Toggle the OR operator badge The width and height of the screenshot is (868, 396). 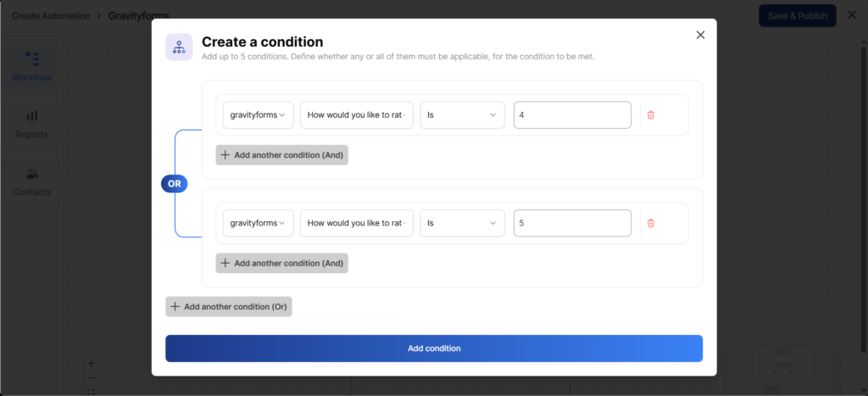(x=174, y=184)
